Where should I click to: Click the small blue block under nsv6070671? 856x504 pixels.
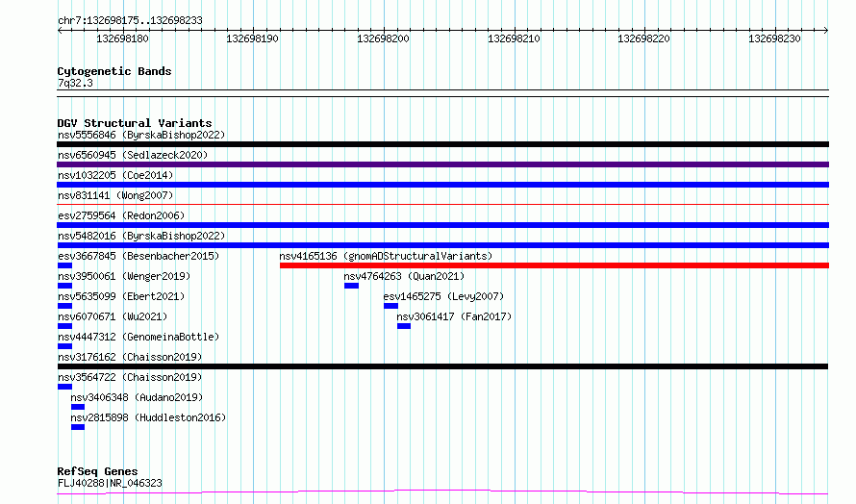[x=64, y=326]
